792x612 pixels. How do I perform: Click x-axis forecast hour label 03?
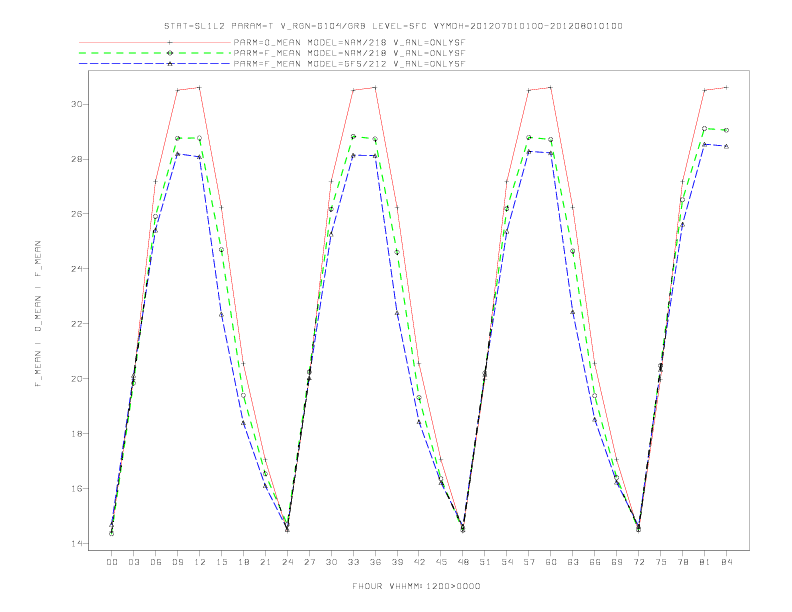pos(134,562)
